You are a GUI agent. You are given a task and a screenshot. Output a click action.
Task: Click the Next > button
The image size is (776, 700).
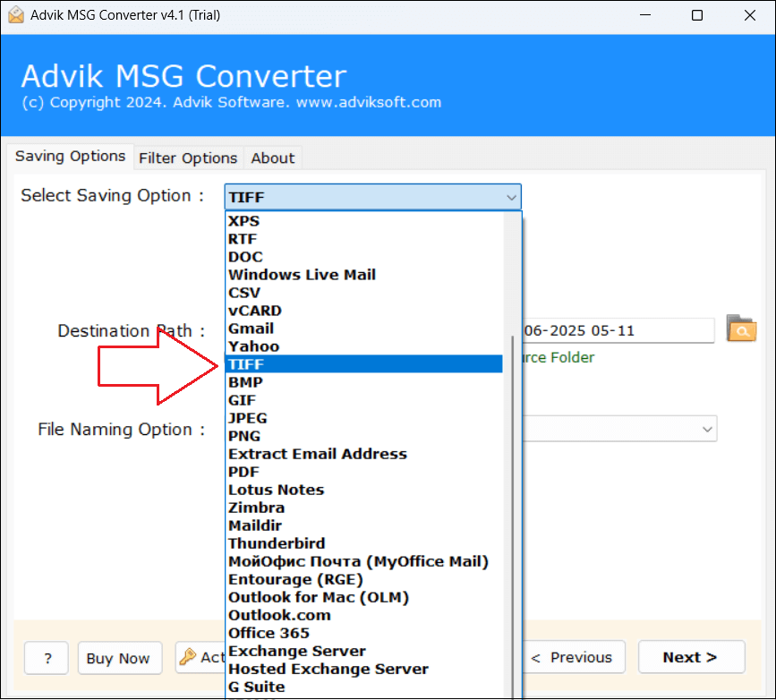pyautogui.click(x=691, y=657)
